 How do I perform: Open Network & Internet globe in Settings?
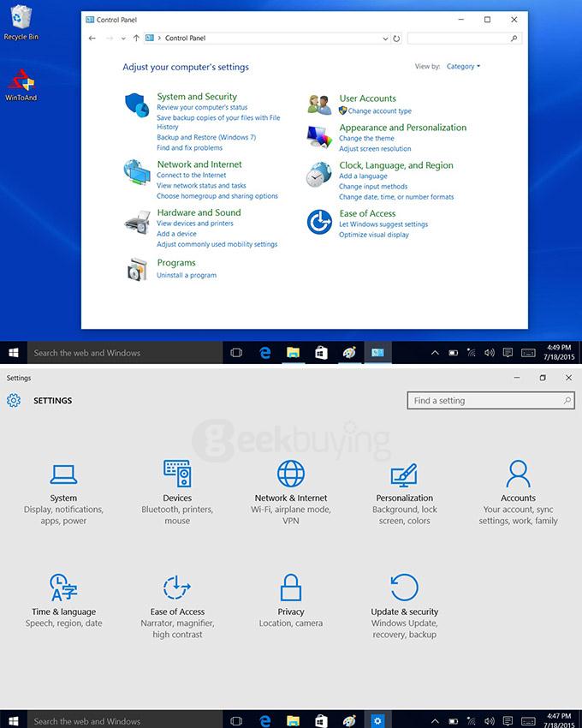(x=291, y=474)
